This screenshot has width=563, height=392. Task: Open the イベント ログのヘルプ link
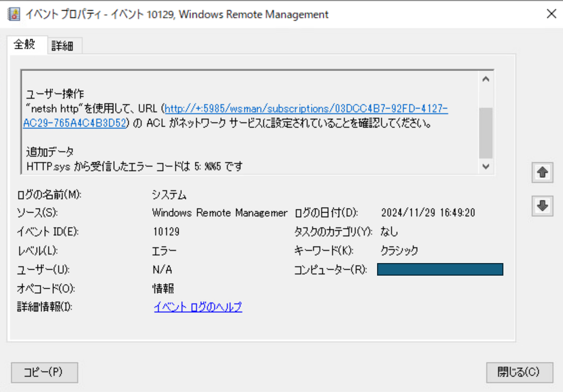197,307
